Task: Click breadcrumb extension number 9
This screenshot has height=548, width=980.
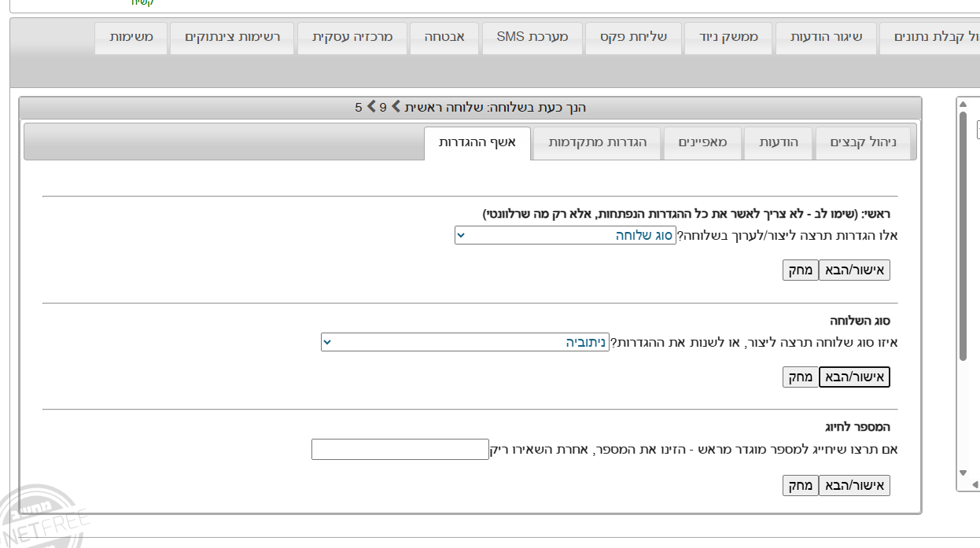Action: 383,107
